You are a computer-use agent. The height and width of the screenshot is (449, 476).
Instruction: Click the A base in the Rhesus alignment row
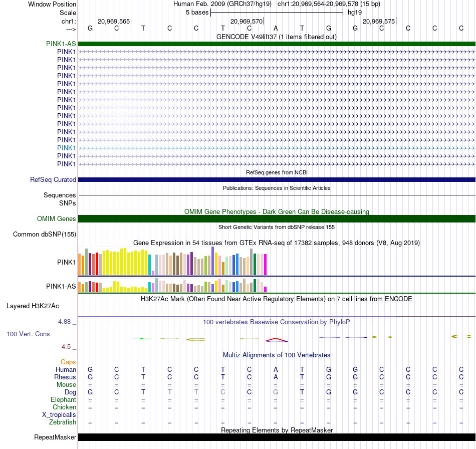pos(276,377)
